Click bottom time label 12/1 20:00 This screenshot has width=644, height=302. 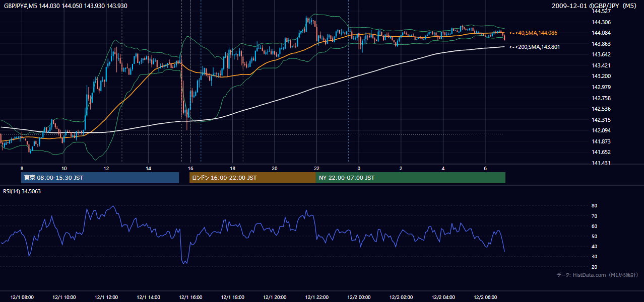[275, 297]
